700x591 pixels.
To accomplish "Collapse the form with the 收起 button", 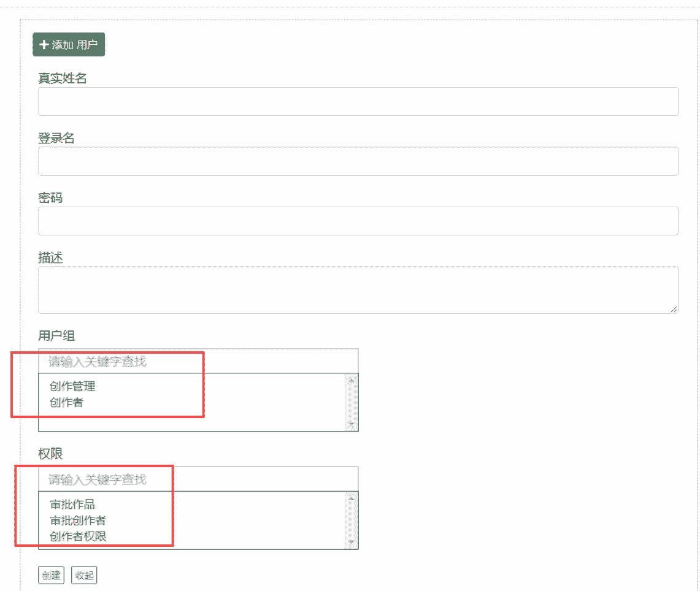I will point(84,576).
